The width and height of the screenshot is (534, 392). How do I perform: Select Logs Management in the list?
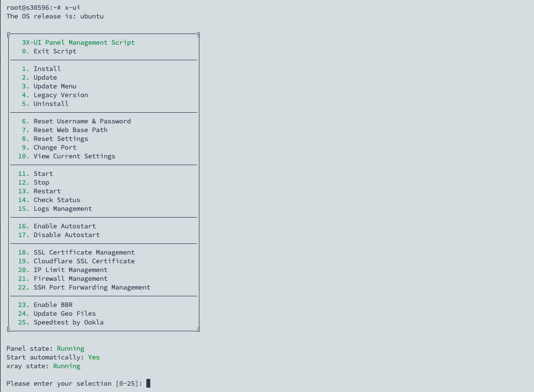point(62,209)
